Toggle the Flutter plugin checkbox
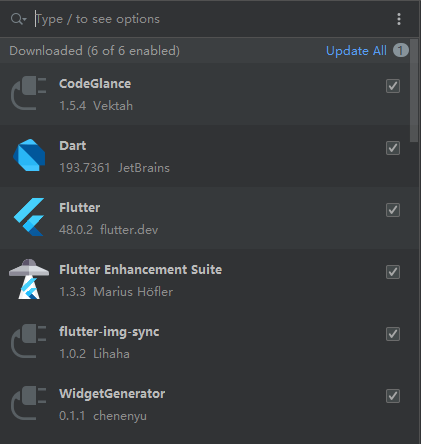The height and width of the screenshot is (444, 421). tap(393, 210)
